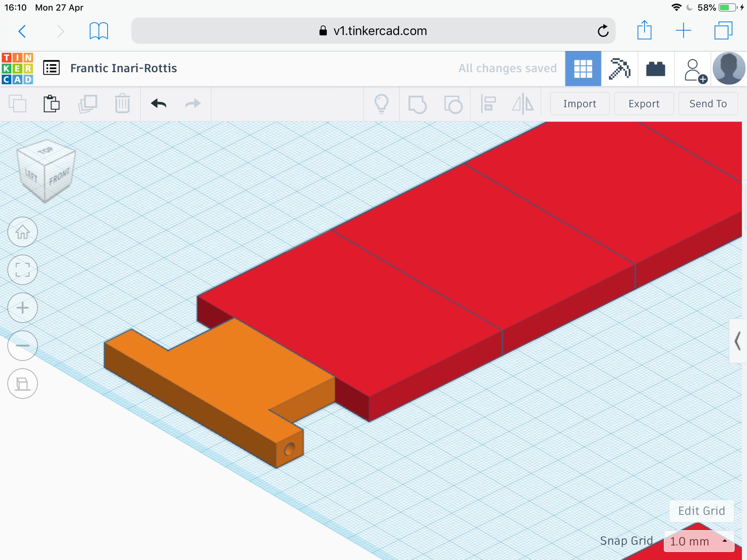This screenshot has height=560, width=747.
Task: Expand the collapsed shapes panel arrow
Action: [738, 341]
